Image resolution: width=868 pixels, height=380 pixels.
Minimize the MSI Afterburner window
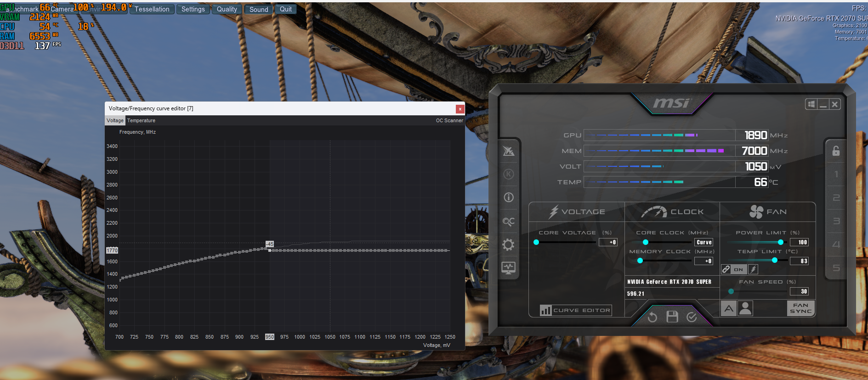pos(823,104)
